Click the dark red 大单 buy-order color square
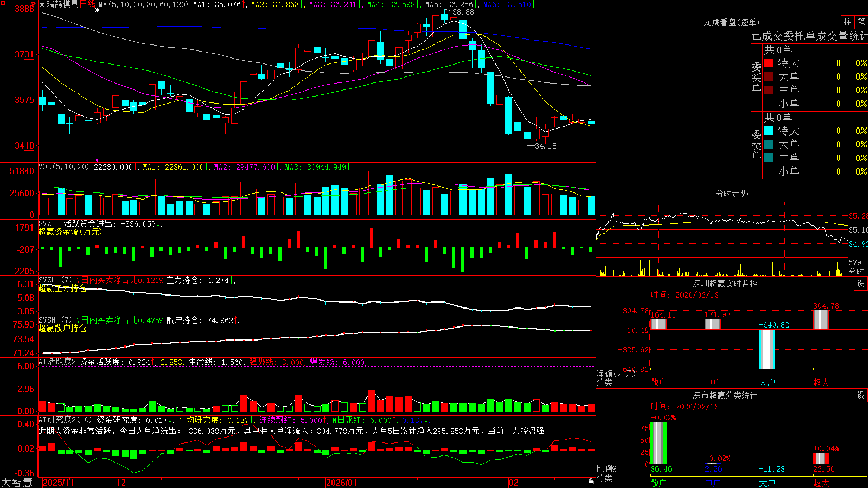Image resolution: width=868 pixels, height=488 pixels. coord(768,76)
